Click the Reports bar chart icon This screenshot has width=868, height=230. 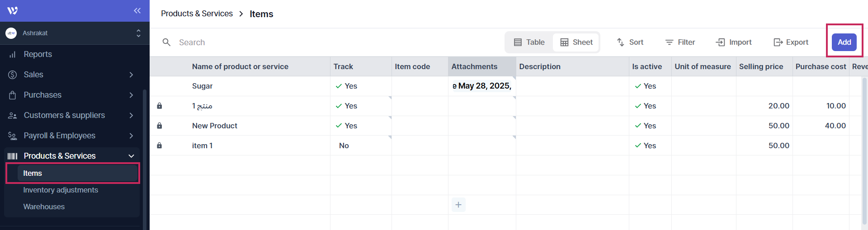point(13,54)
